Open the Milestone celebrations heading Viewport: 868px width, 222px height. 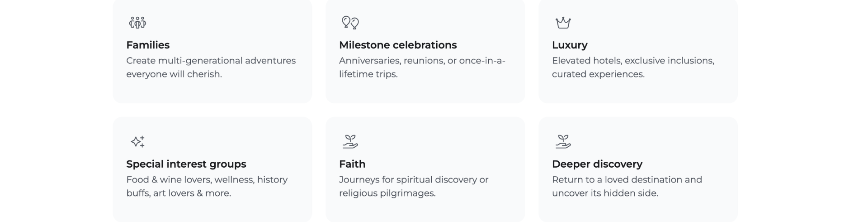click(398, 45)
